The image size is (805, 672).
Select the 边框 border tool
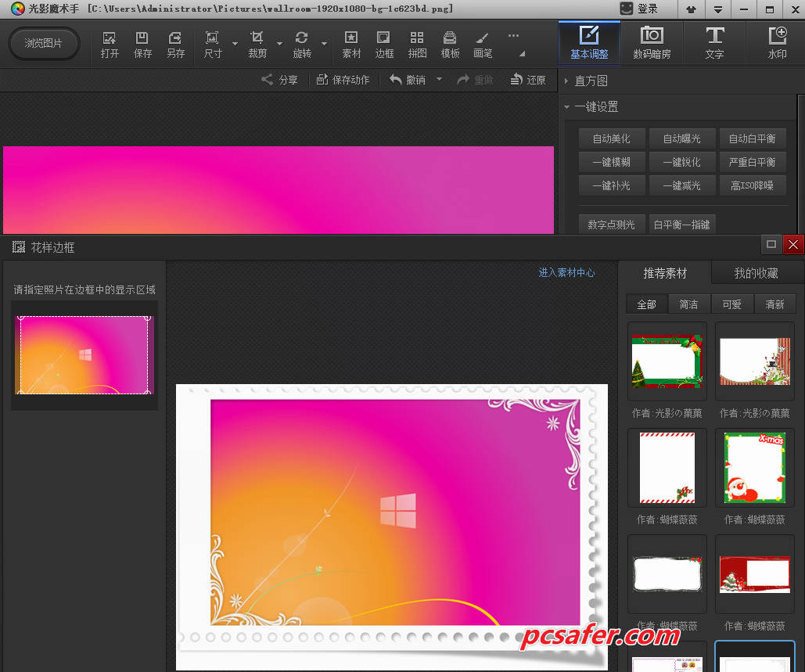point(384,45)
